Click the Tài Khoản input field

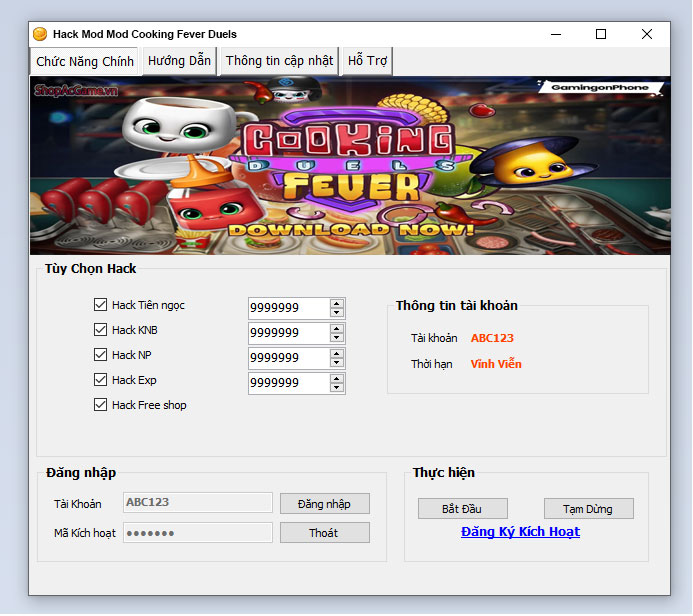coord(198,503)
